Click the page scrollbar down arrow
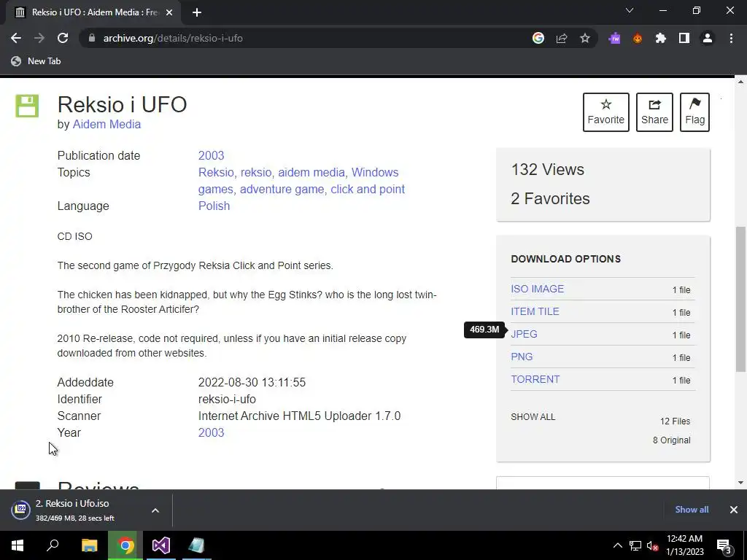This screenshot has height=560, width=747. (740, 483)
